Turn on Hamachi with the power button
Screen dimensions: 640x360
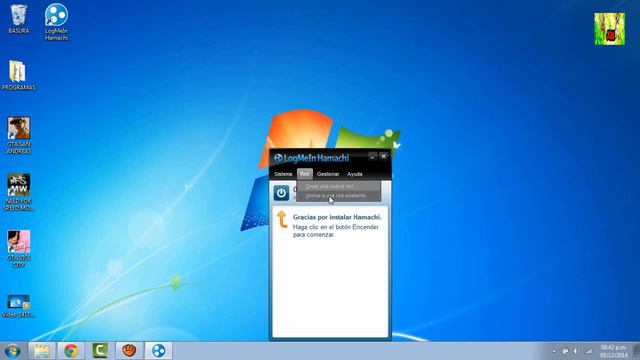[x=281, y=193]
